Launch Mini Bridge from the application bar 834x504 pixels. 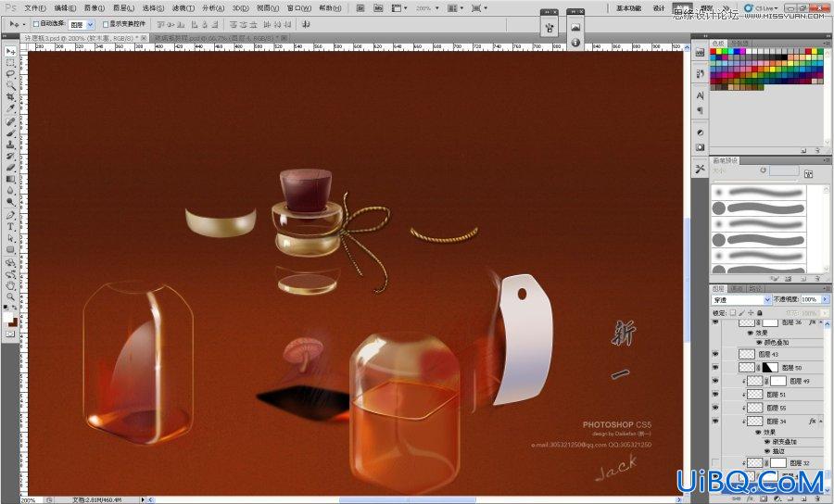pos(378,8)
